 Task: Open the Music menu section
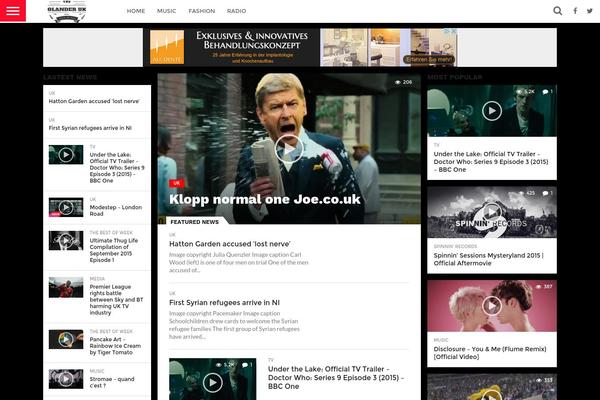167,11
